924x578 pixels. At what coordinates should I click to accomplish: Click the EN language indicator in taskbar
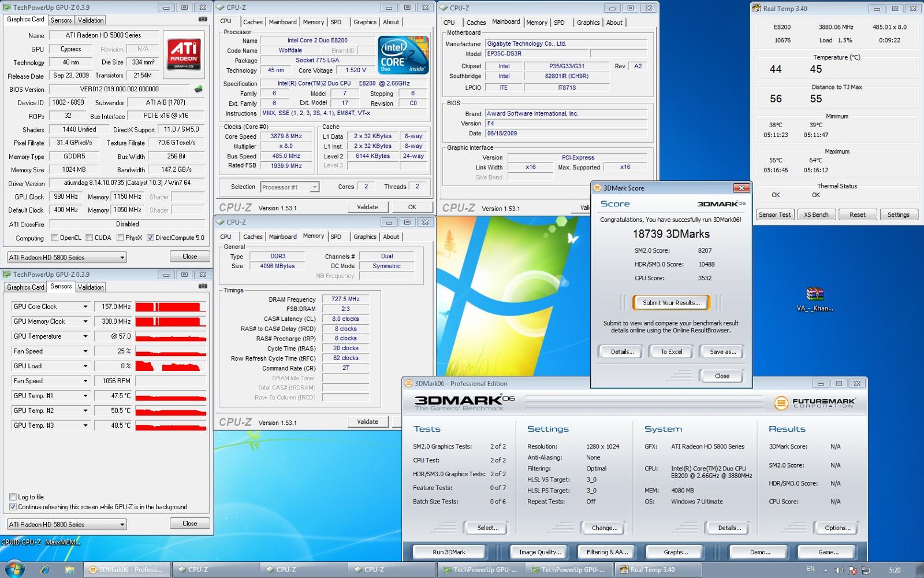pos(810,569)
